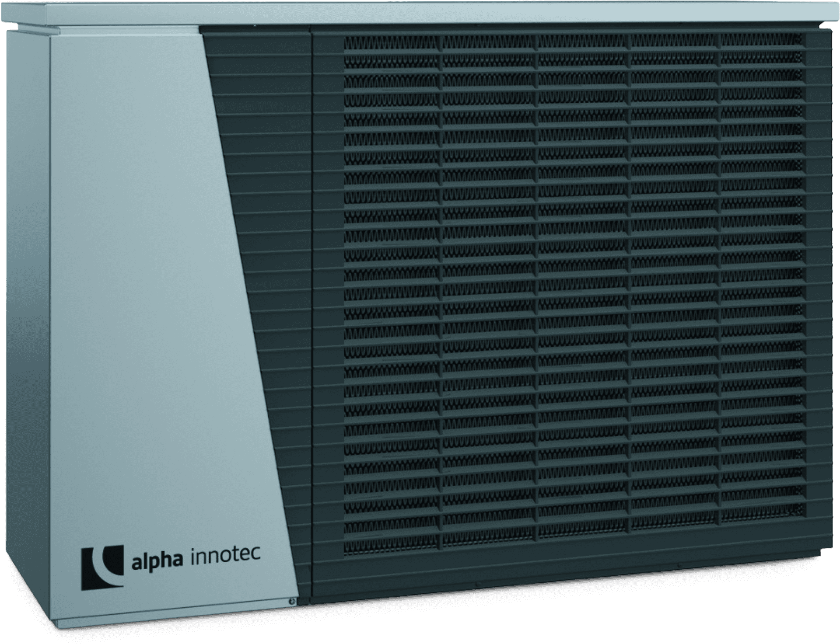Click the alpha innotec logo emblem

(x=102, y=567)
